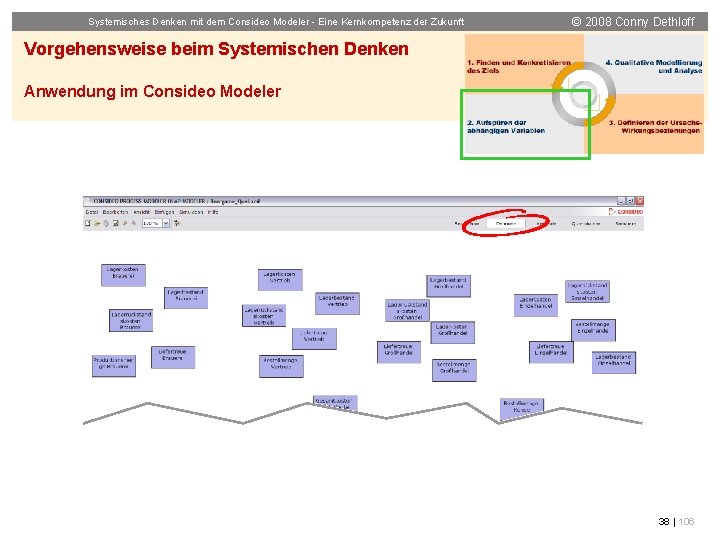Open the Simulation menu
Image resolution: width=720 pixels, height=540 pixels.
tap(191, 212)
